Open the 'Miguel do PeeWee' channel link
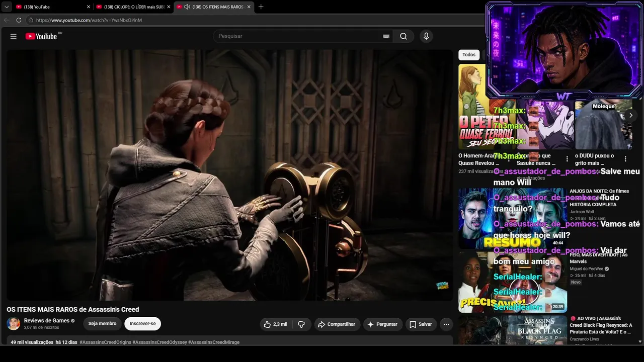 point(586,269)
